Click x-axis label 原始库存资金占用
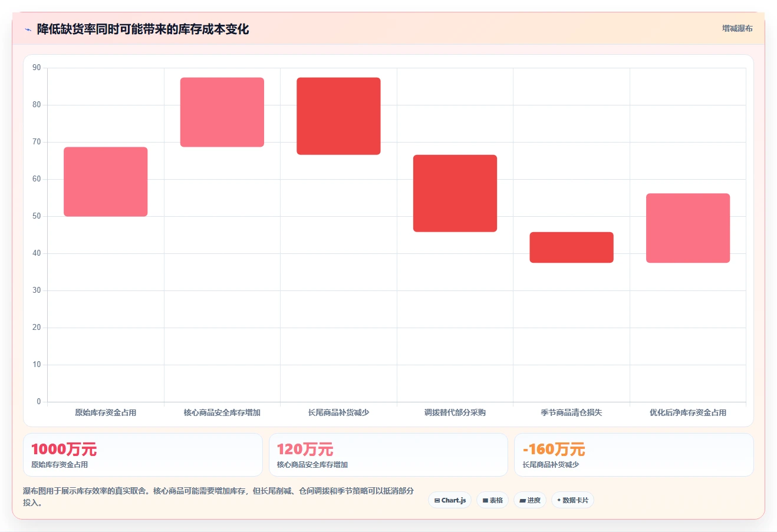This screenshot has height=532, width=777. click(106, 412)
